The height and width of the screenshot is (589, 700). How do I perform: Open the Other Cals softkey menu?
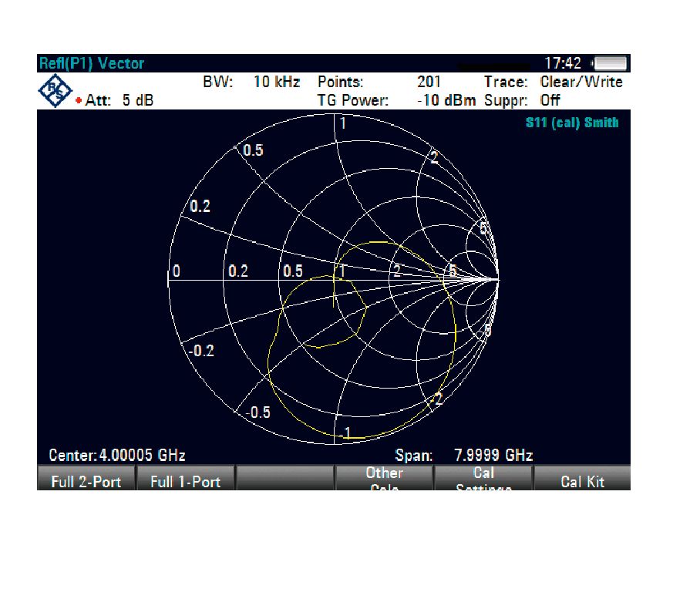384,478
